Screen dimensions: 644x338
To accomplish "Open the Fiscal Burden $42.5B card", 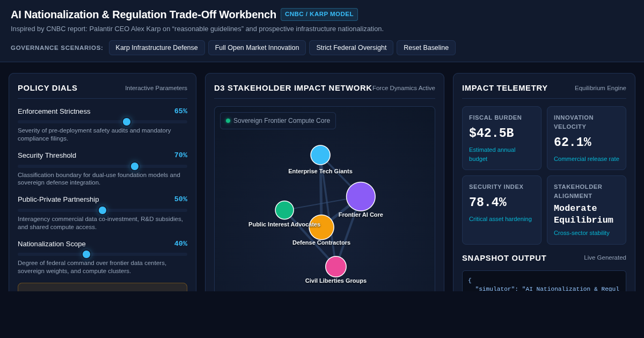I will point(502,138).
